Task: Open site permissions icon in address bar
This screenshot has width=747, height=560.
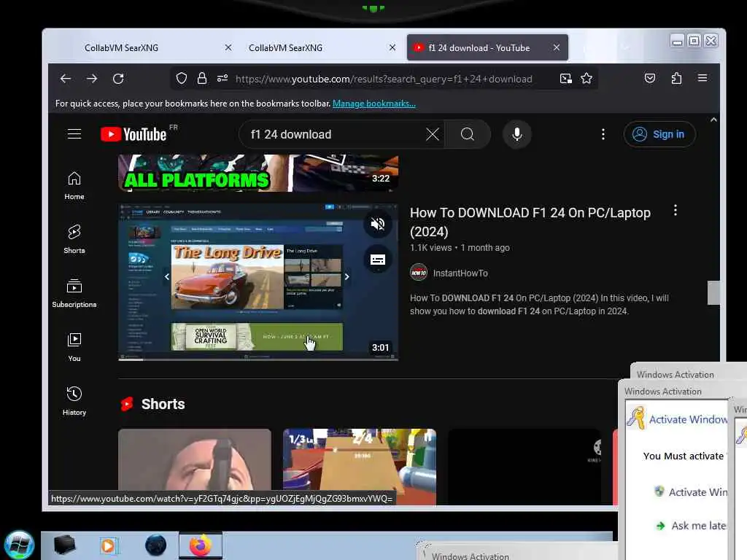Action: (222, 79)
